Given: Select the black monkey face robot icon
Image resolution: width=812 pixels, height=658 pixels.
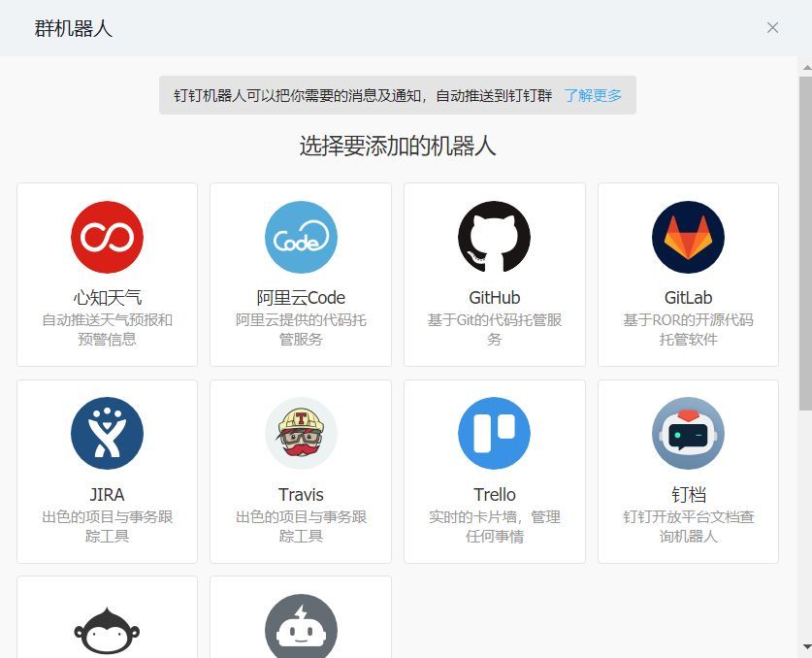Looking at the screenshot, I should [107, 630].
